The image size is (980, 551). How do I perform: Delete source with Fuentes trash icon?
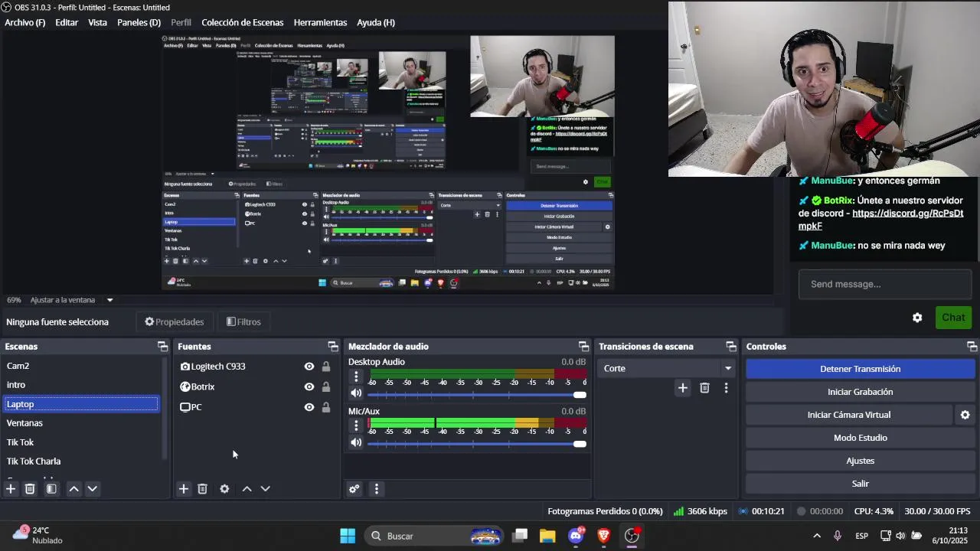203,488
